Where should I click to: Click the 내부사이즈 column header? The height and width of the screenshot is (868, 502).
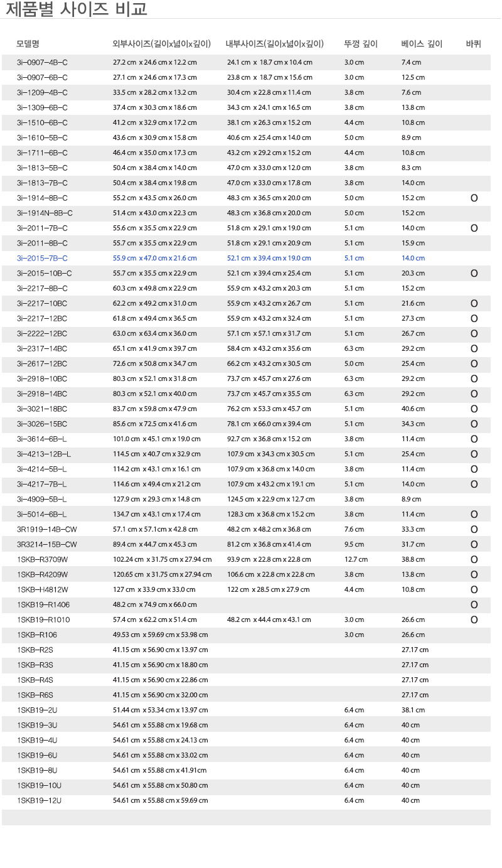pos(274,44)
